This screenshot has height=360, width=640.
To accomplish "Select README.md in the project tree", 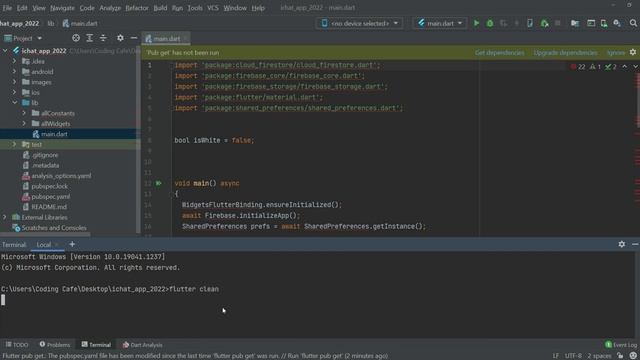I will click(49, 207).
